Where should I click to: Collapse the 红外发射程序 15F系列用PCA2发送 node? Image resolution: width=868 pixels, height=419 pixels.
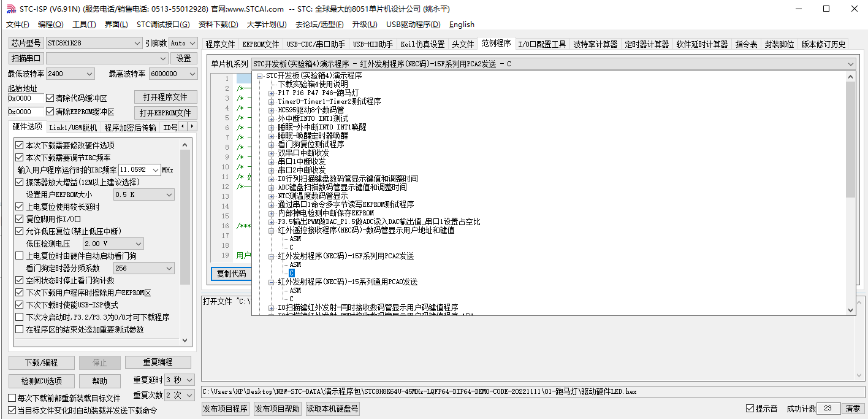(x=272, y=256)
